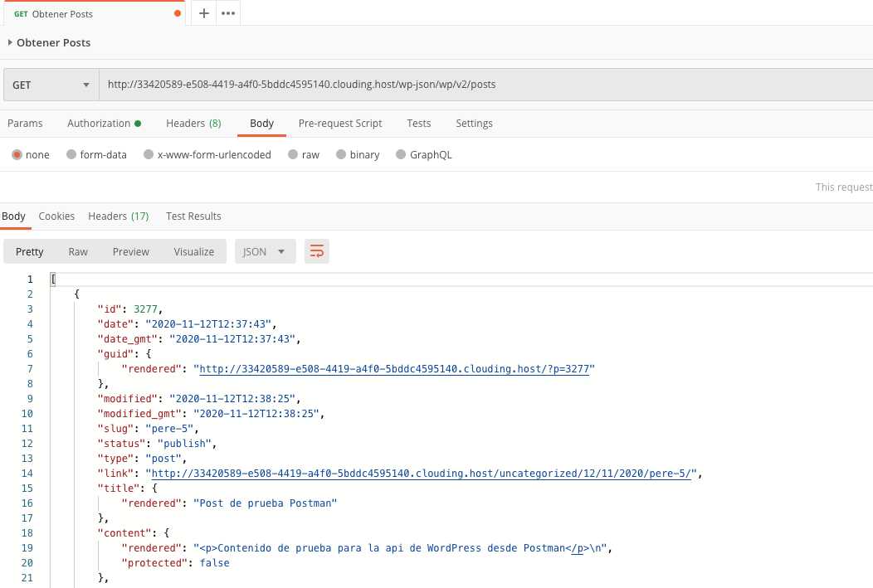
Task: Open the request Headers (8) tab
Action: click(x=193, y=124)
